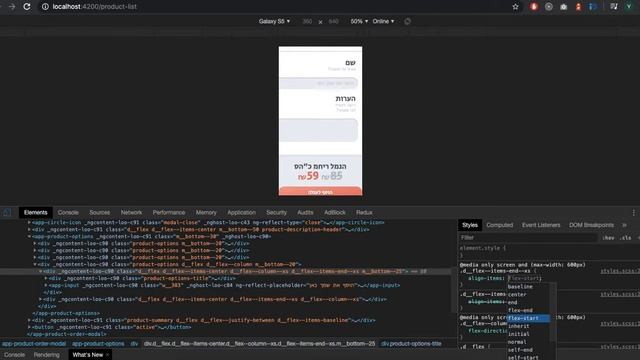
Task: Rotate the device viewport orientation
Action: (x=407, y=21)
